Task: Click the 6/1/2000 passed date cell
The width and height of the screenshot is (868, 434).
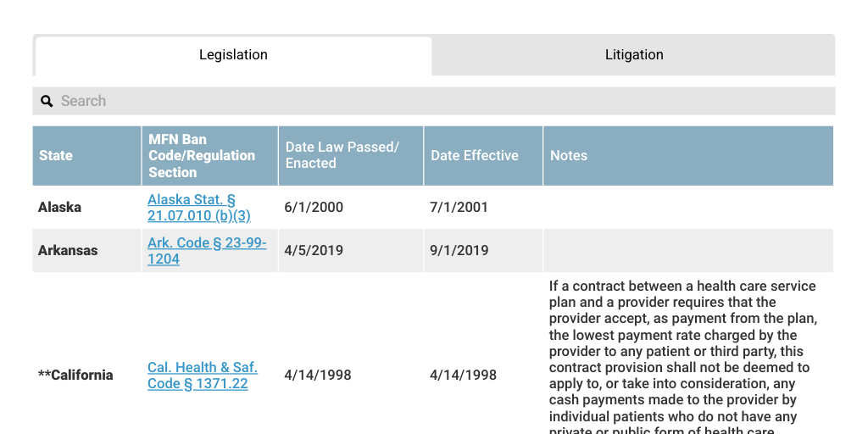Action: 314,208
